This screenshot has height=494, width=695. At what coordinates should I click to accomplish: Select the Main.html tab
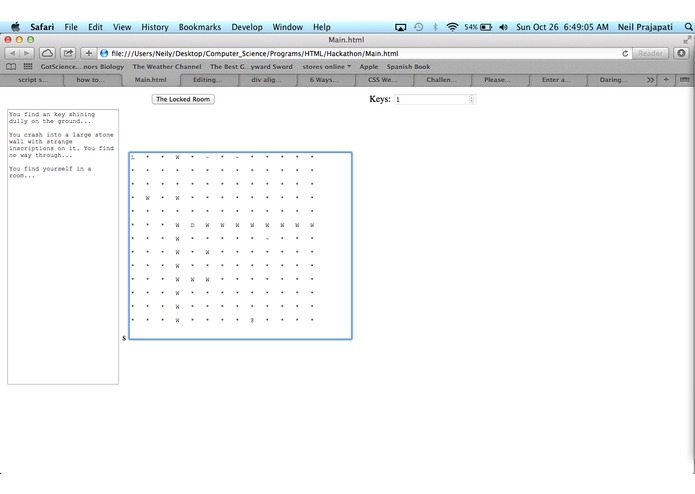click(151, 80)
